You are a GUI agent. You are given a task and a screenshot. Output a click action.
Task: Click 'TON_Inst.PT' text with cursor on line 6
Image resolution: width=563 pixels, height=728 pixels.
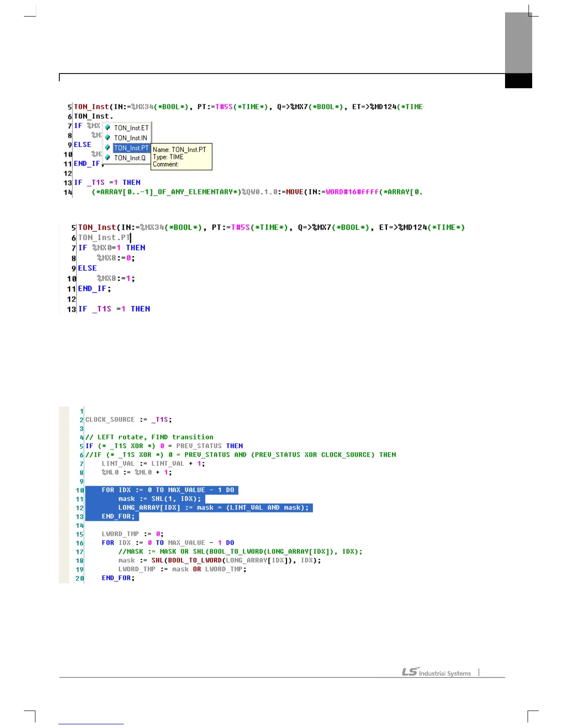tap(104, 238)
